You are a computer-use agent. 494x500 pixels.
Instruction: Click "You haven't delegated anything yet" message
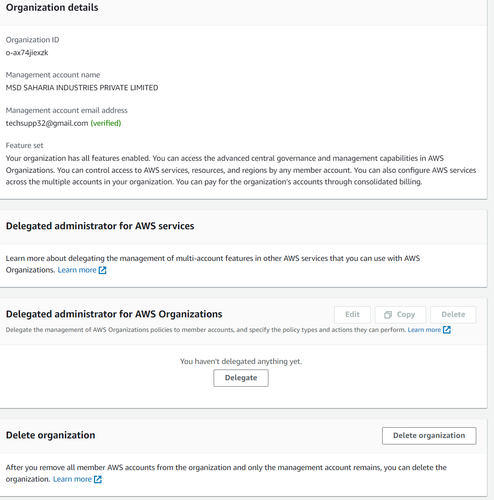[x=241, y=361]
